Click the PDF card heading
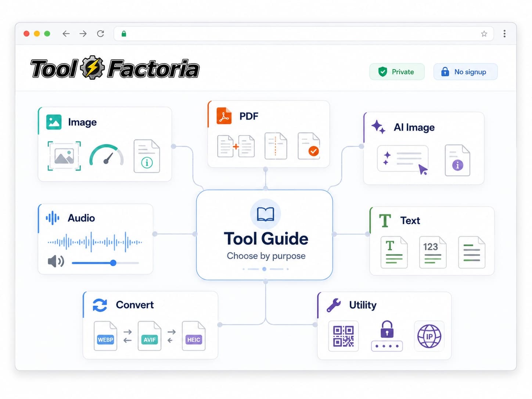 249,116
